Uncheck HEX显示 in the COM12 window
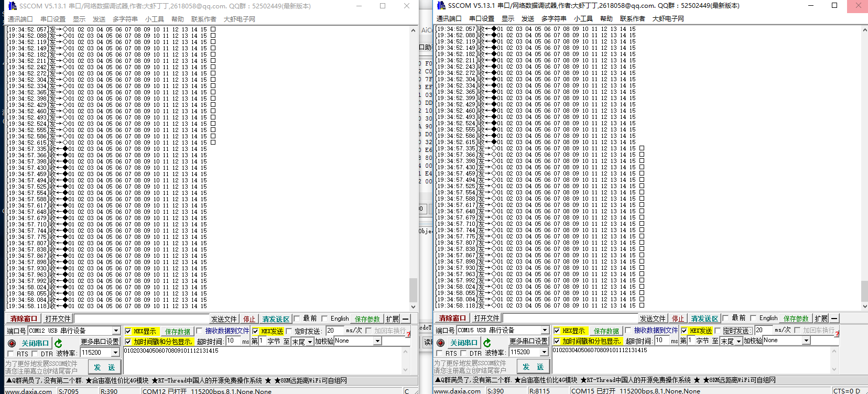The height and width of the screenshot is (394, 868). [x=128, y=331]
